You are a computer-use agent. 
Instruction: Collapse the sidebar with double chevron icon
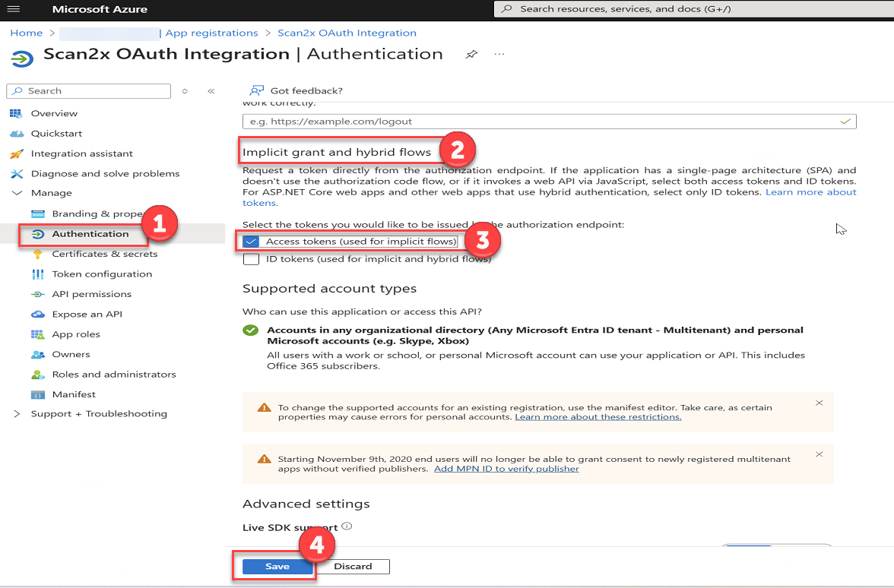pos(211,91)
